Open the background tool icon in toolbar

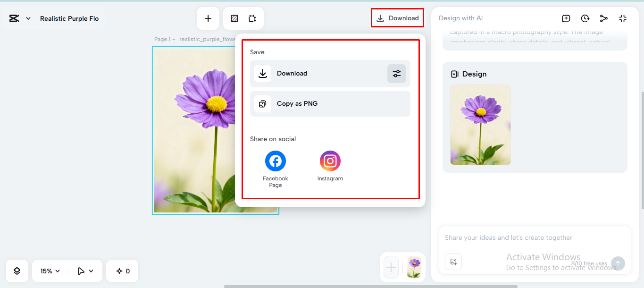[x=234, y=18]
